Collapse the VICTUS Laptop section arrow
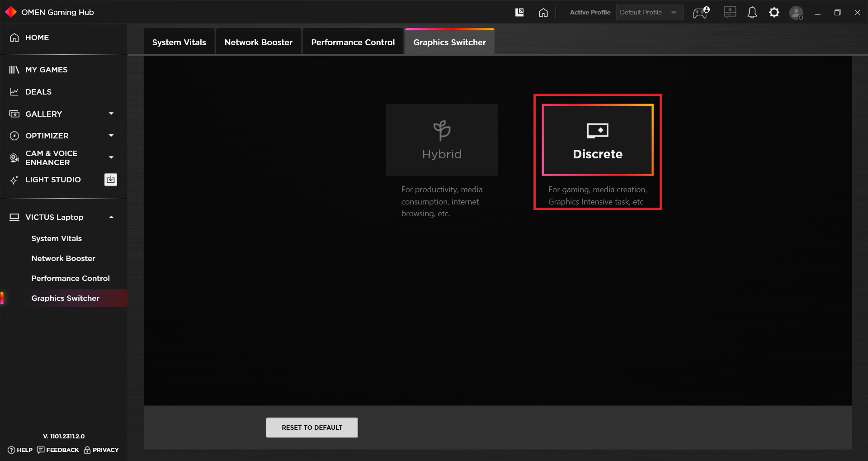The image size is (868, 461). click(x=111, y=217)
